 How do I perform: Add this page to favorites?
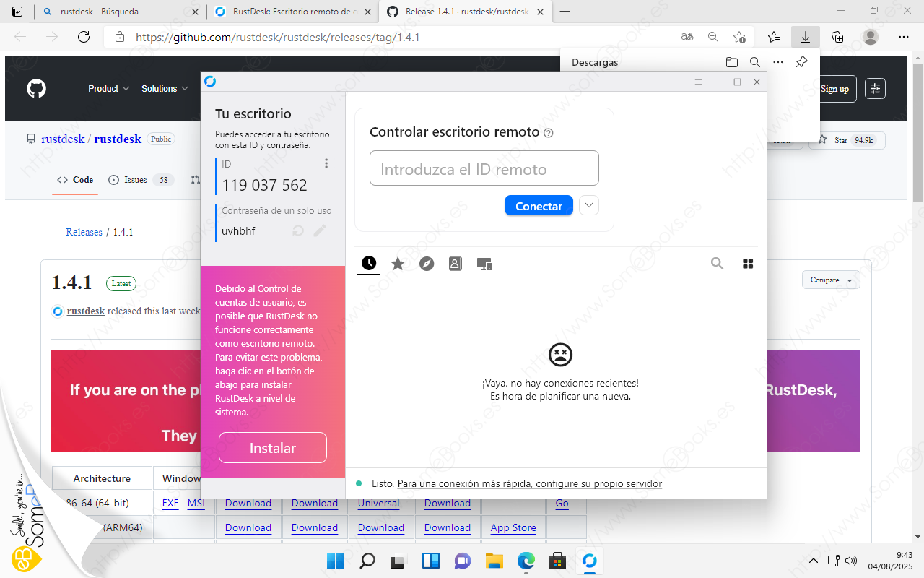coord(739,37)
